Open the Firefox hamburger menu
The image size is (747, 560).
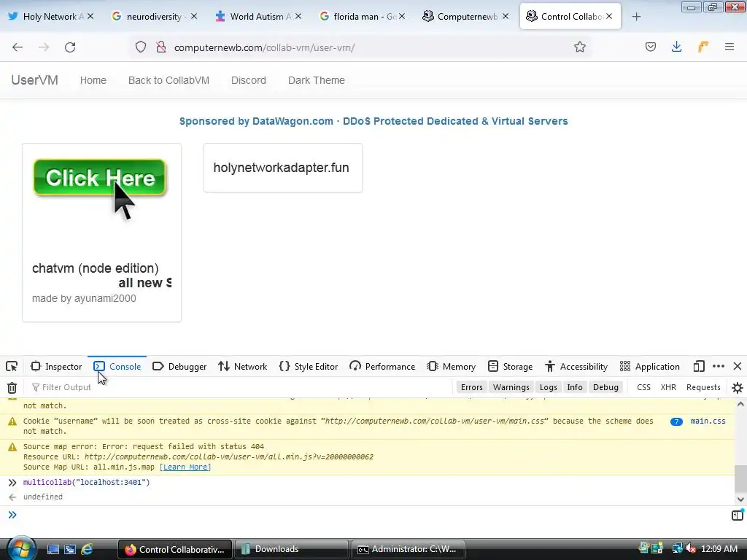click(729, 47)
